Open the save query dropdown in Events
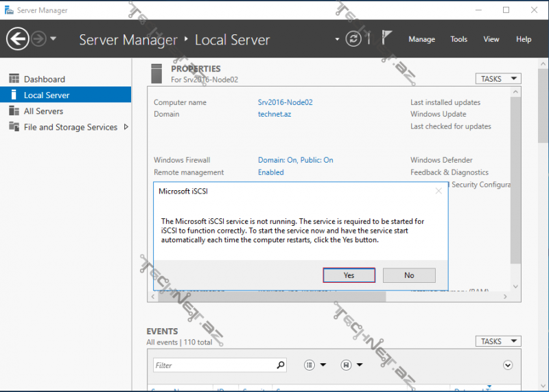Image resolution: width=549 pixels, height=392 pixels. point(352,365)
